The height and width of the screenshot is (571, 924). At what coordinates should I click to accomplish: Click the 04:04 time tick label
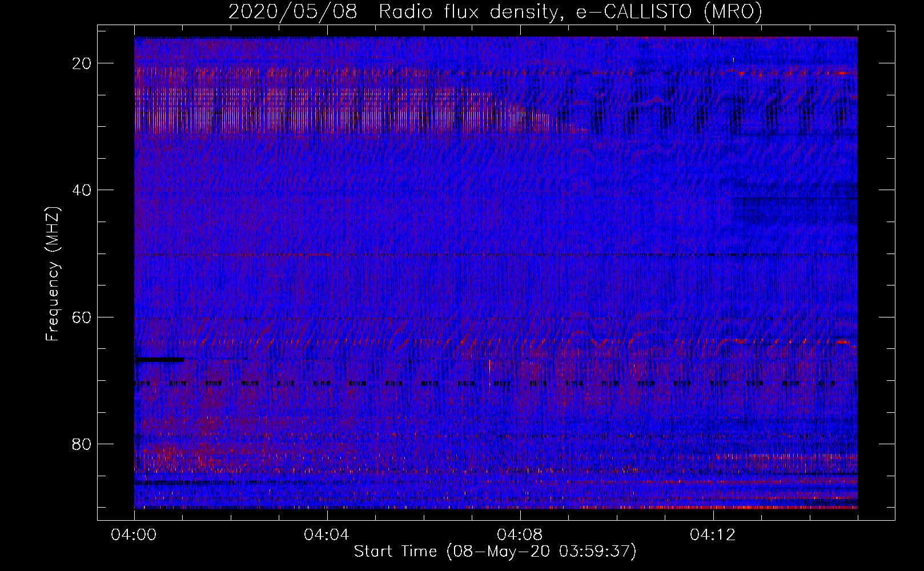pos(327,535)
